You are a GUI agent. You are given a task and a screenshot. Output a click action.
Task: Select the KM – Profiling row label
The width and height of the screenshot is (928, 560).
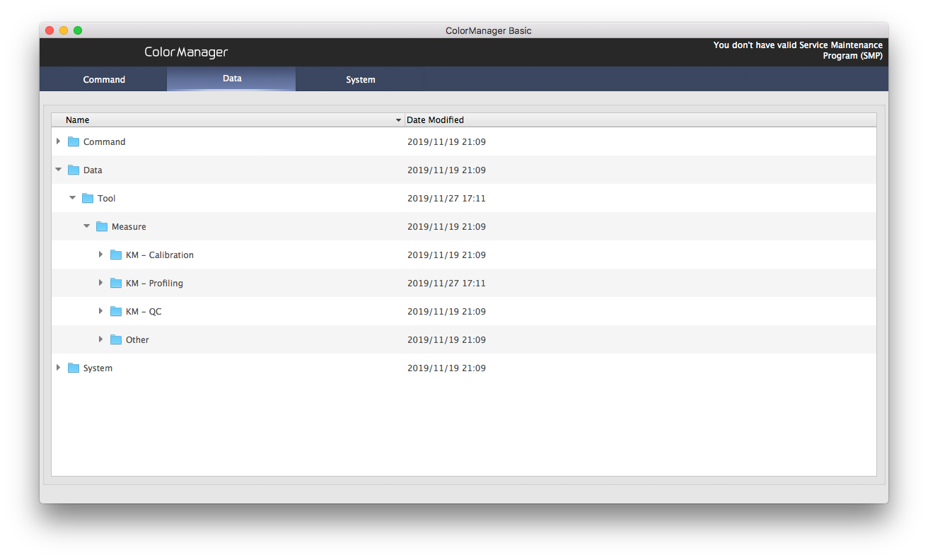pos(154,283)
